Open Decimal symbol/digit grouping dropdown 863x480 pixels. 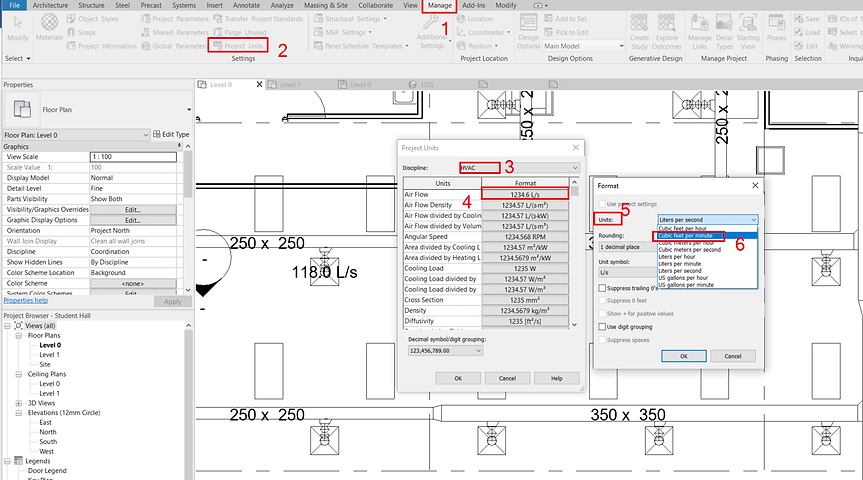click(445, 351)
